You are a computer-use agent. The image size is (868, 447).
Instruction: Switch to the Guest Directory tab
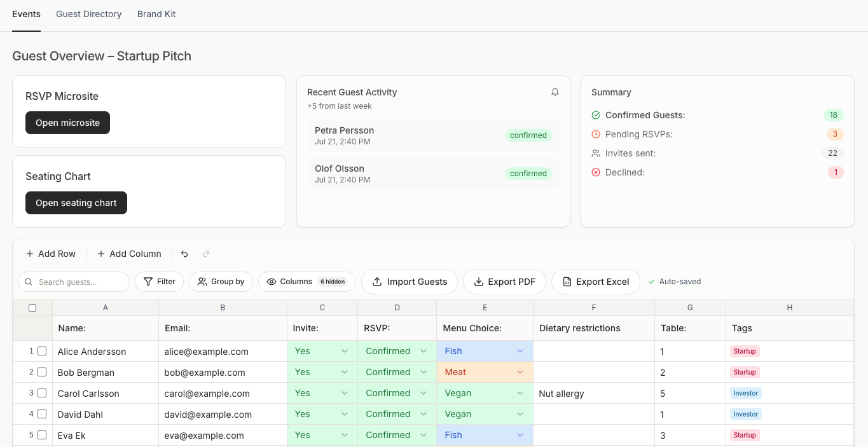click(x=88, y=14)
